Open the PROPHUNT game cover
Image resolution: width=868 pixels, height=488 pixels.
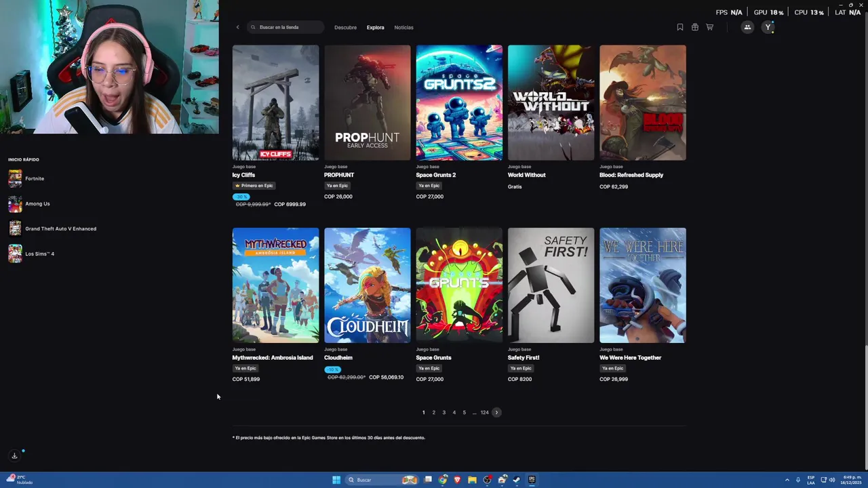coord(367,103)
